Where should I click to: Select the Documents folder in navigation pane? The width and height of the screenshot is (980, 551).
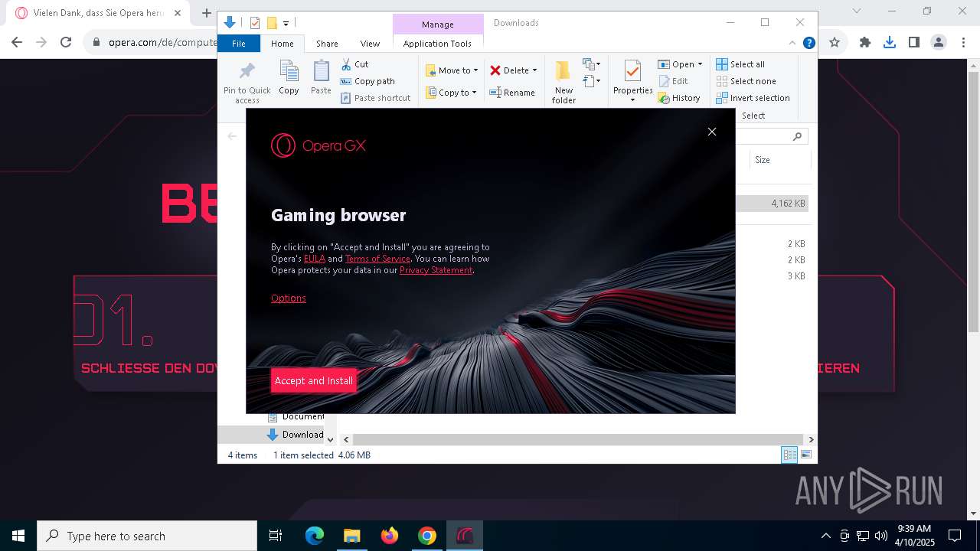(295, 416)
